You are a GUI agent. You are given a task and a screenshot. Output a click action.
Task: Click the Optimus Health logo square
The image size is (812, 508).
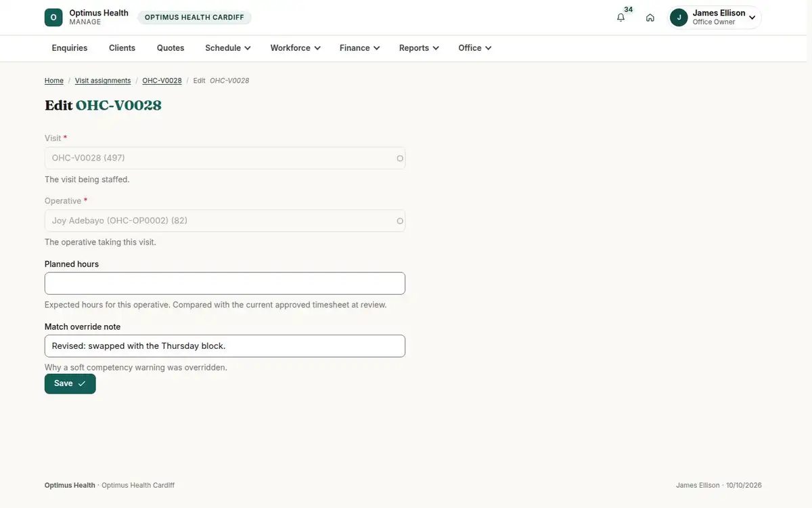(x=53, y=18)
